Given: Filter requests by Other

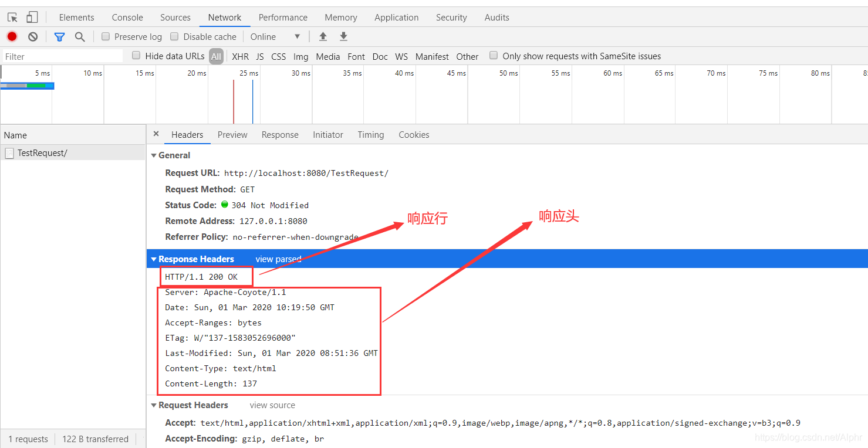Looking at the screenshot, I should (x=467, y=56).
